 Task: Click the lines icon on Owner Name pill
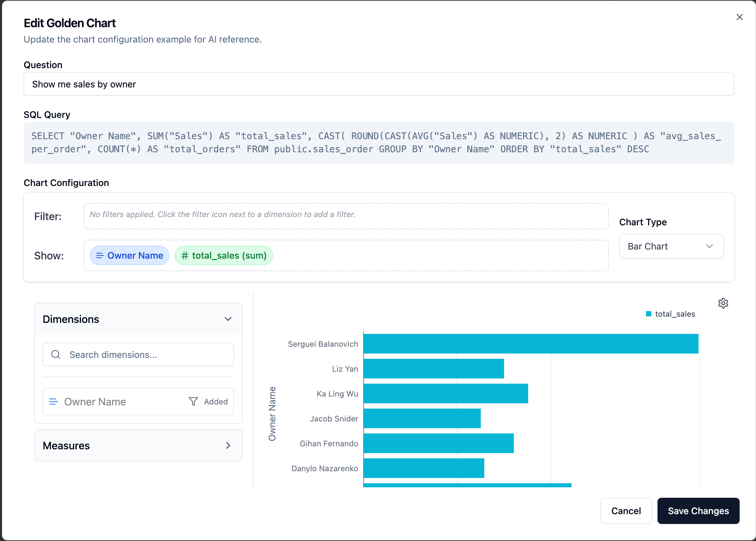click(99, 255)
